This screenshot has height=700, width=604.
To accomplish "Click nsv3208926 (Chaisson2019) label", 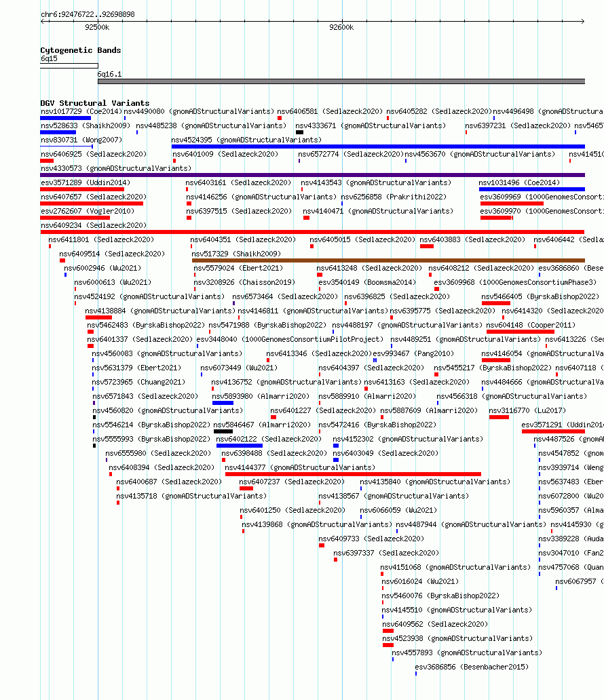I will (x=244, y=282).
